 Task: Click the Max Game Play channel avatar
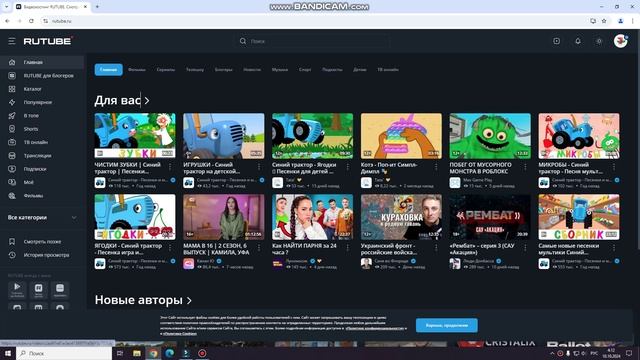[x=455, y=182]
